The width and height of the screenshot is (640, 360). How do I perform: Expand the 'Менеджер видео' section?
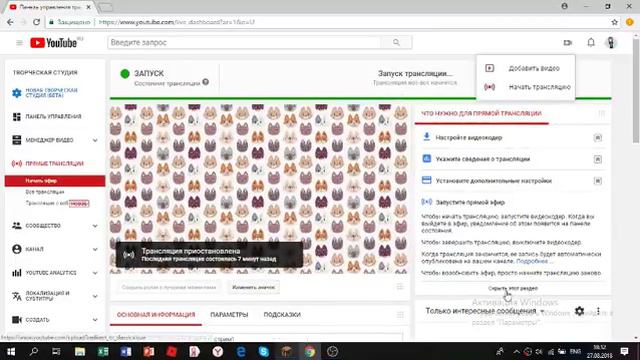pos(95,140)
